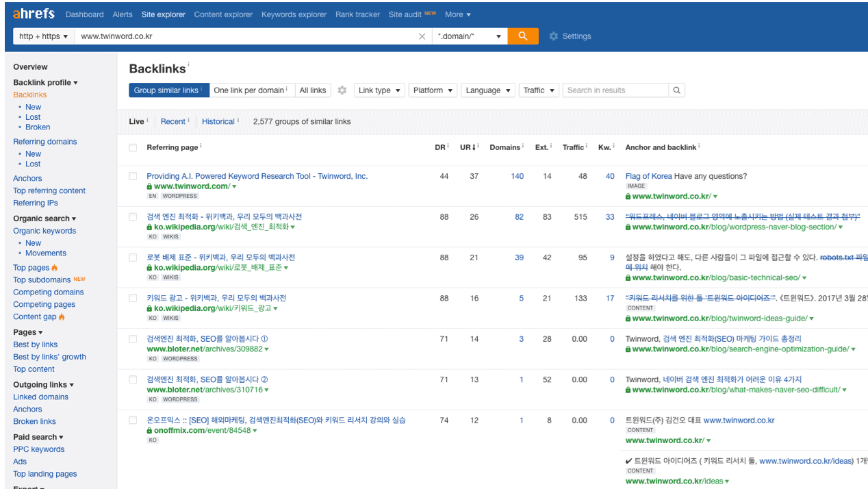Check the row for ko.wikipedia.org 로봇_배제_표준
The width and height of the screenshot is (868, 489).
pos(133,258)
